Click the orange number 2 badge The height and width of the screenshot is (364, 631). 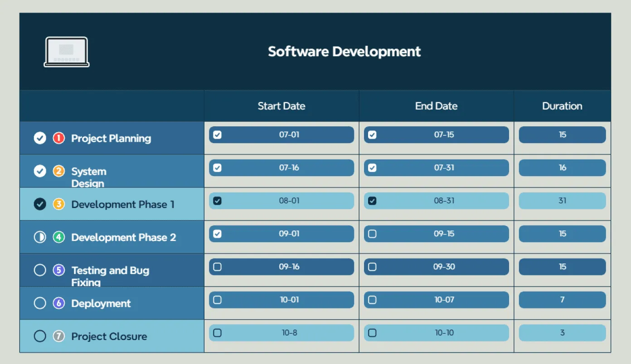(x=59, y=171)
